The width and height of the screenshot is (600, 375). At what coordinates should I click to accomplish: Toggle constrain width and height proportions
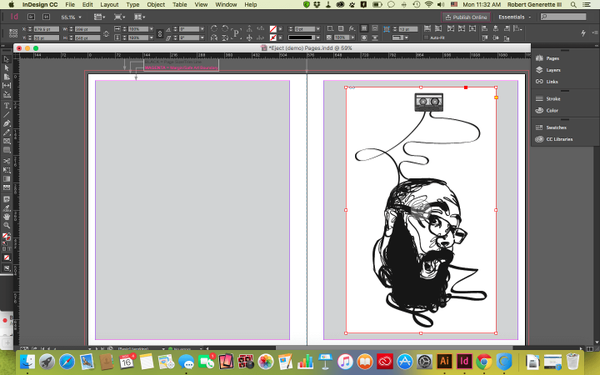pos(106,34)
